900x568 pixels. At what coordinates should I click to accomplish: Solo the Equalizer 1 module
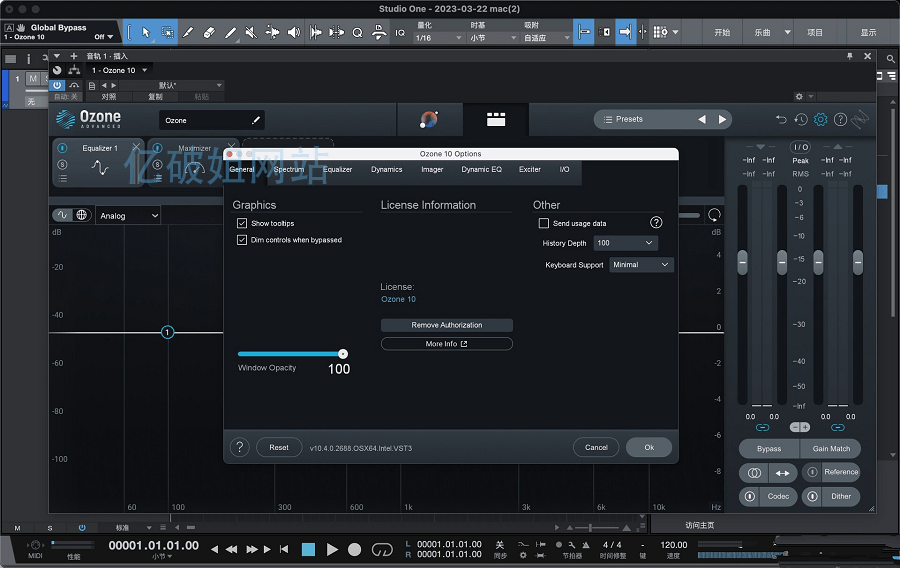(x=63, y=165)
